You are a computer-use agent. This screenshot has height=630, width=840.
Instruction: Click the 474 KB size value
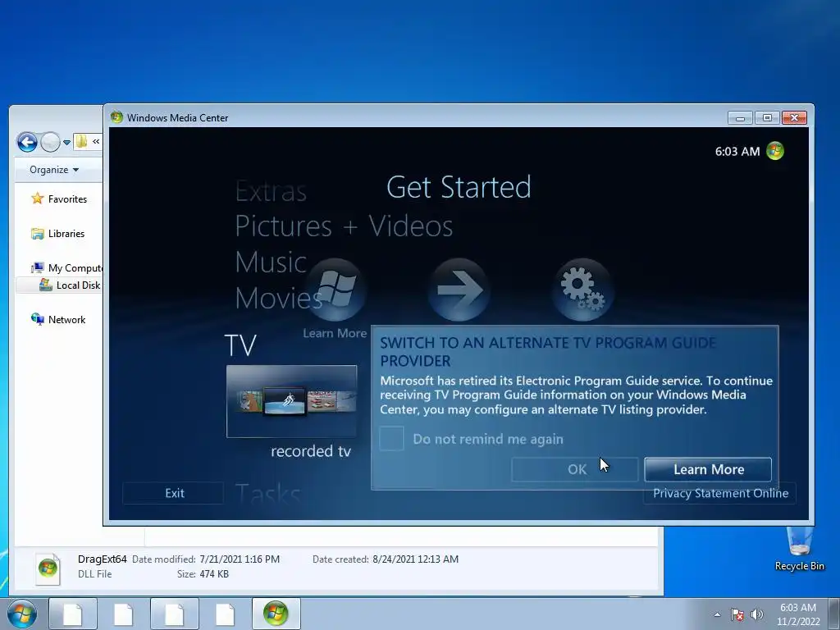[x=214, y=573]
